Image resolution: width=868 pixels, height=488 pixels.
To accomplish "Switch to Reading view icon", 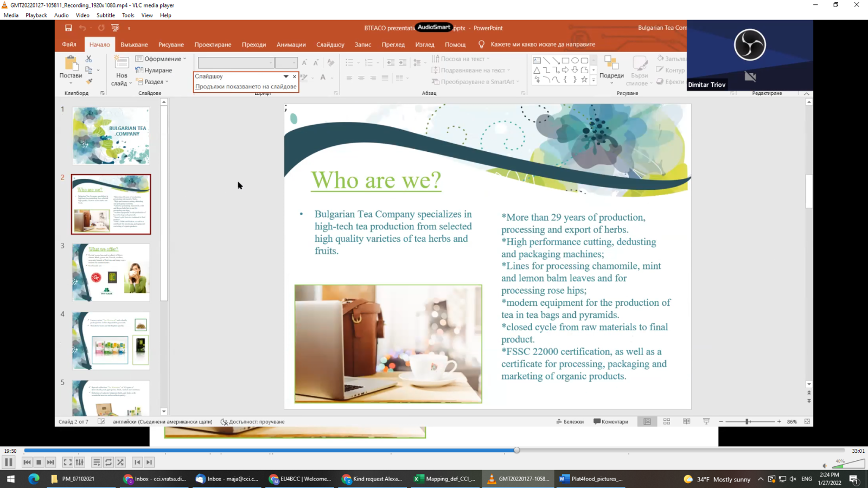I will 686,421.
